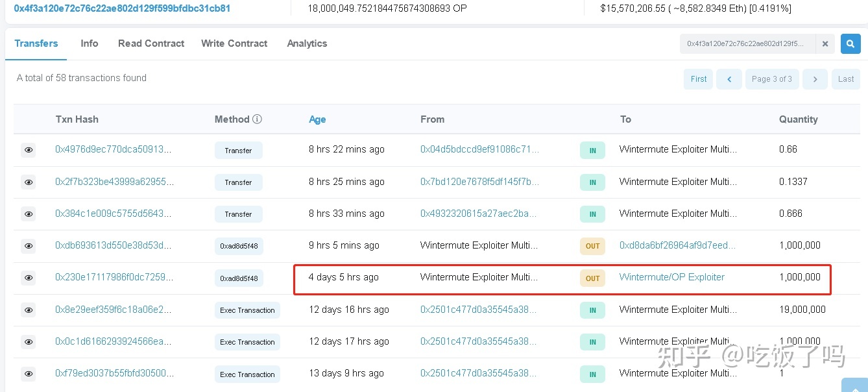Click the Transfer method badge in the 0.1337 row

point(238,182)
